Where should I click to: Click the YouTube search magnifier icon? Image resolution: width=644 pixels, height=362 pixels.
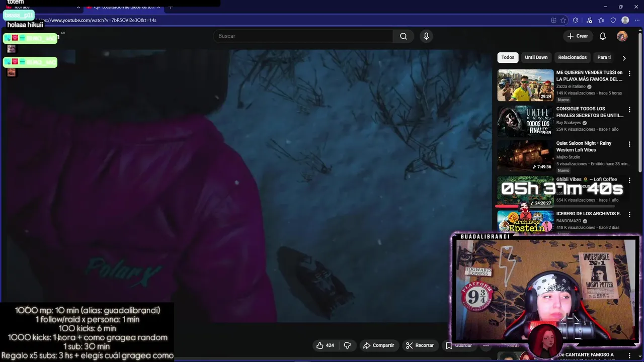tap(404, 36)
